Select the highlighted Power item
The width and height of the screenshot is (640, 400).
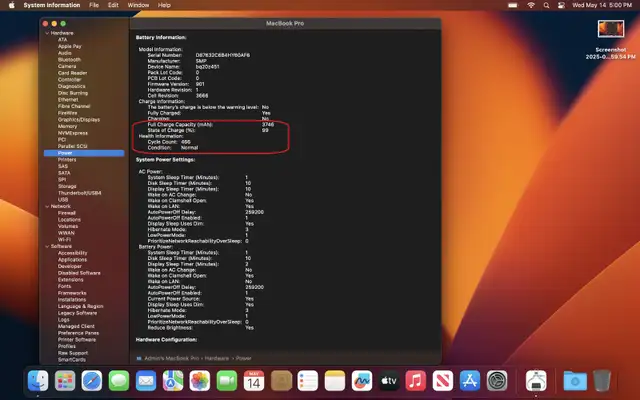click(84, 153)
